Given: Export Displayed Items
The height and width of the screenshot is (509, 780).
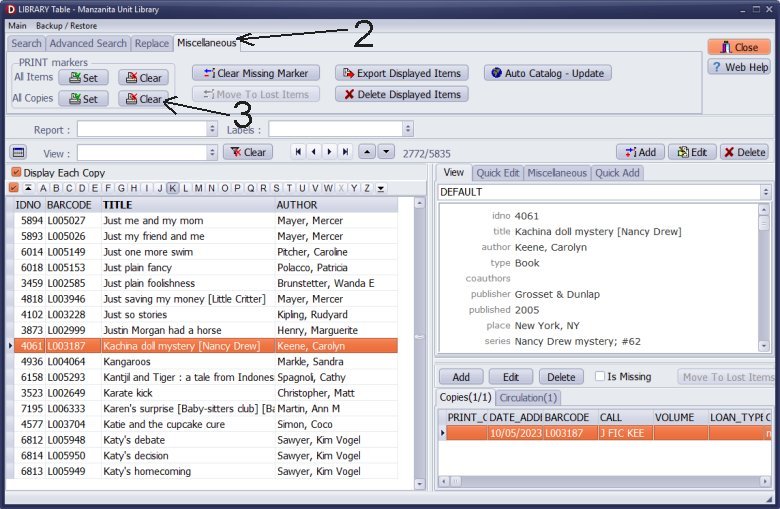Looking at the screenshot, I should tap(401, 73).
